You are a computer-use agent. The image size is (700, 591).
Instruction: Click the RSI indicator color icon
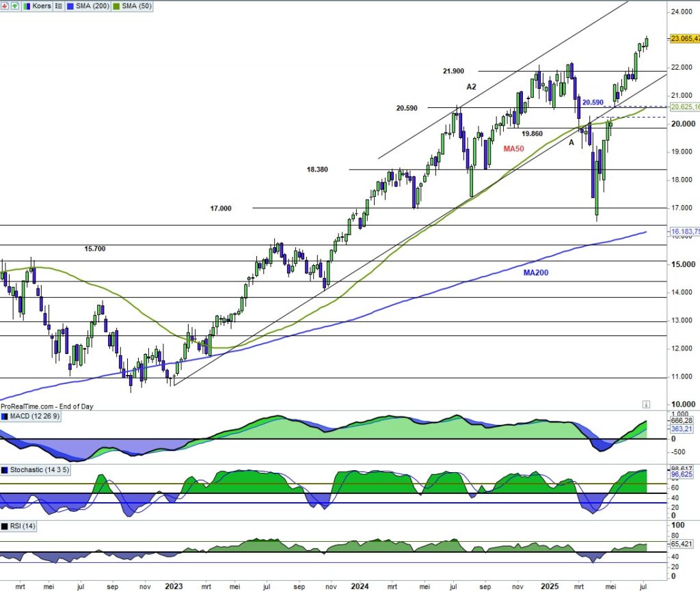pos(5,525)
